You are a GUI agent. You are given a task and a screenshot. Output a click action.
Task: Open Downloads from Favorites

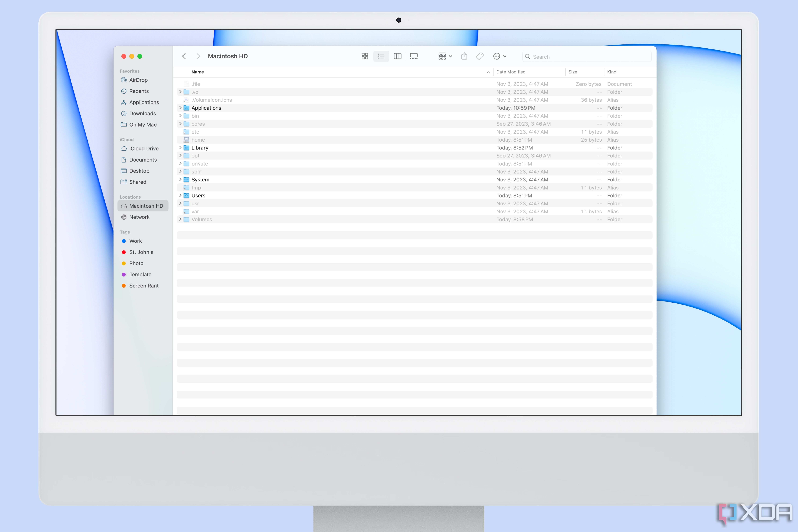142,113
